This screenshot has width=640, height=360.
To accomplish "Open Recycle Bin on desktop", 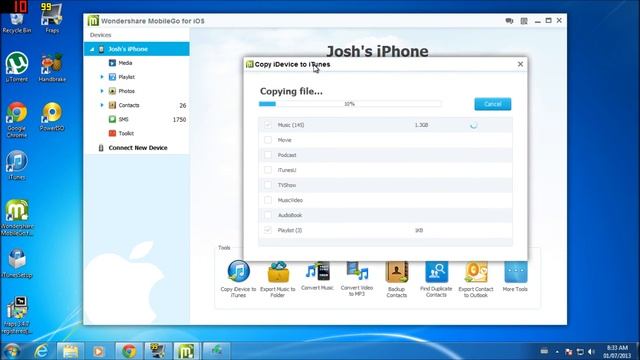I will (x=17, y=20).
